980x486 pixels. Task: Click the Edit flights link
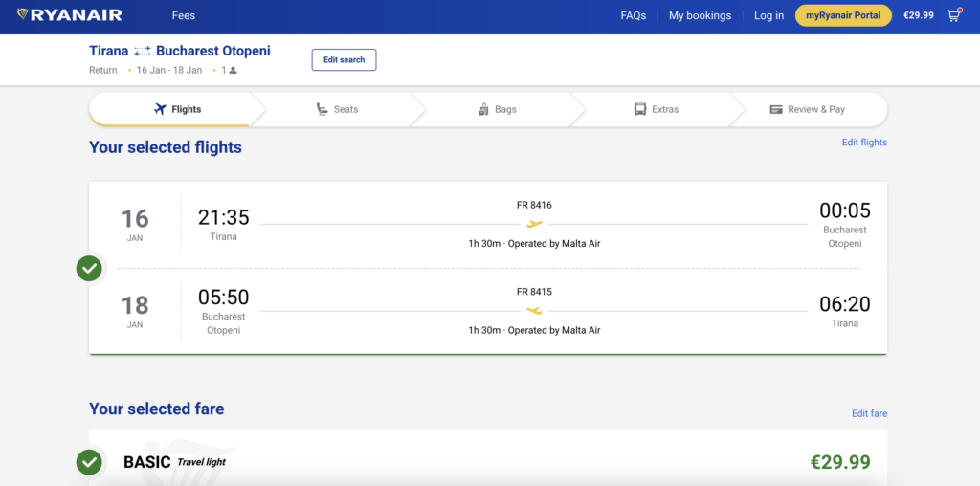click(x=864, y=143)
